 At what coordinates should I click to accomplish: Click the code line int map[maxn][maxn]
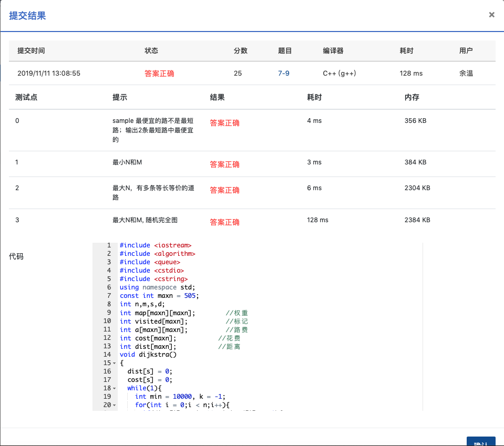(158, 313)
